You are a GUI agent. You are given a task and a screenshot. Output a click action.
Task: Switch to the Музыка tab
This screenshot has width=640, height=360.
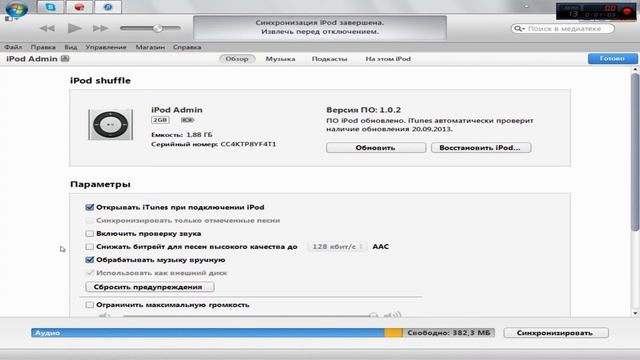tap(280, 59)
